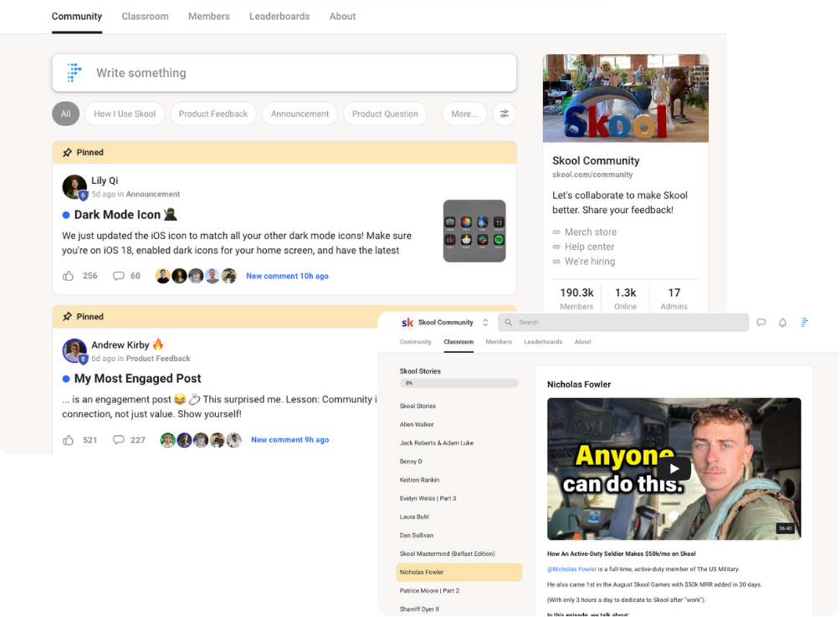Click the @Nicholas Fowler mention link
The height and width of the screenshot is (617, 840).
(x=571, y=569)
